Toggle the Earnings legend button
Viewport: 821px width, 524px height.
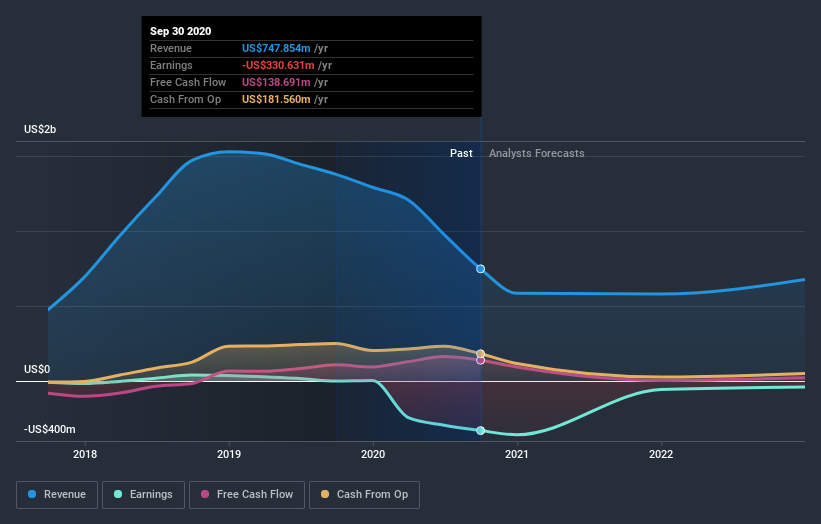click(143, 495)
